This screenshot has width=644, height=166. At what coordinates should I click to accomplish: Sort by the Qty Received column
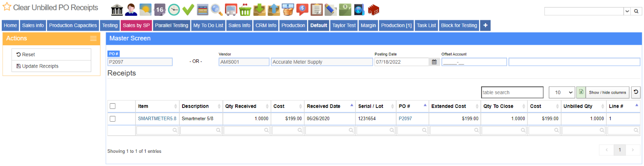coord(247,106)
